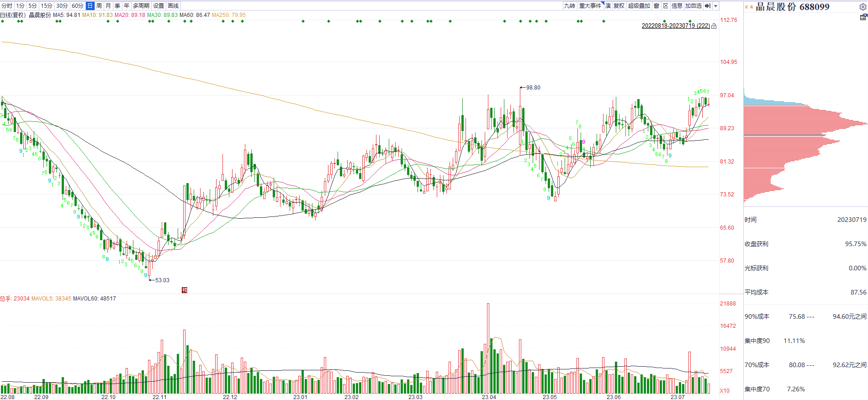Screen dimensions: 868x400
Task: Click the jump-to-end arrow icon
Action: [x=708, y=6]
